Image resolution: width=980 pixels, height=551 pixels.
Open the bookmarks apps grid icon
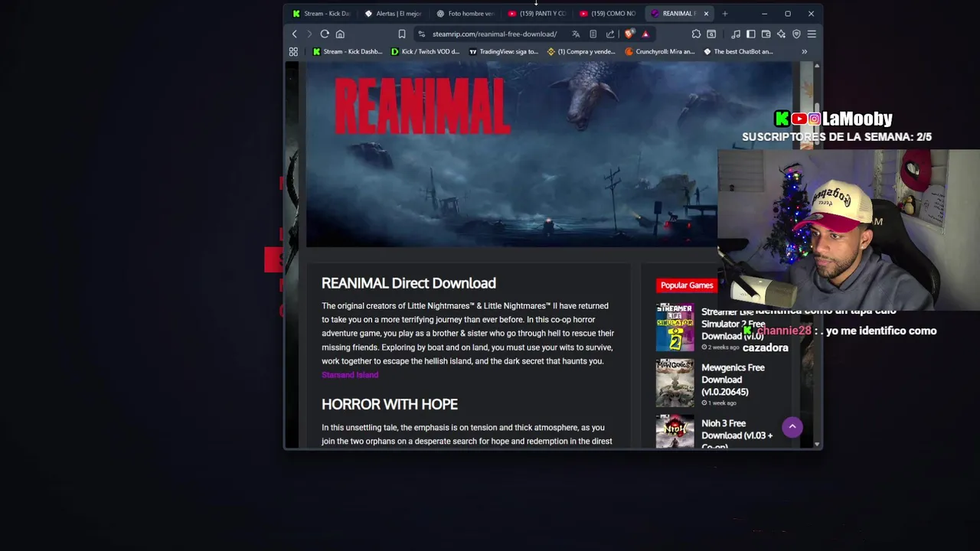coord(293,51)
